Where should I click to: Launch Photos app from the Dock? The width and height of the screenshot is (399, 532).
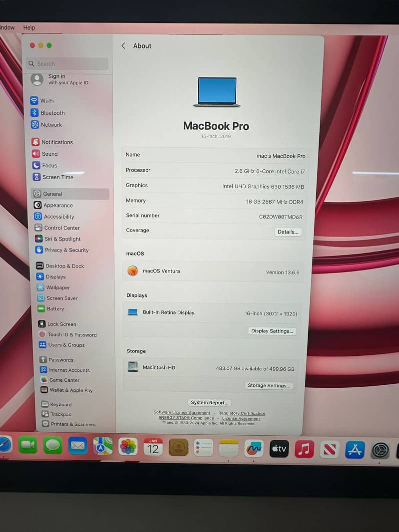(128, 447)
